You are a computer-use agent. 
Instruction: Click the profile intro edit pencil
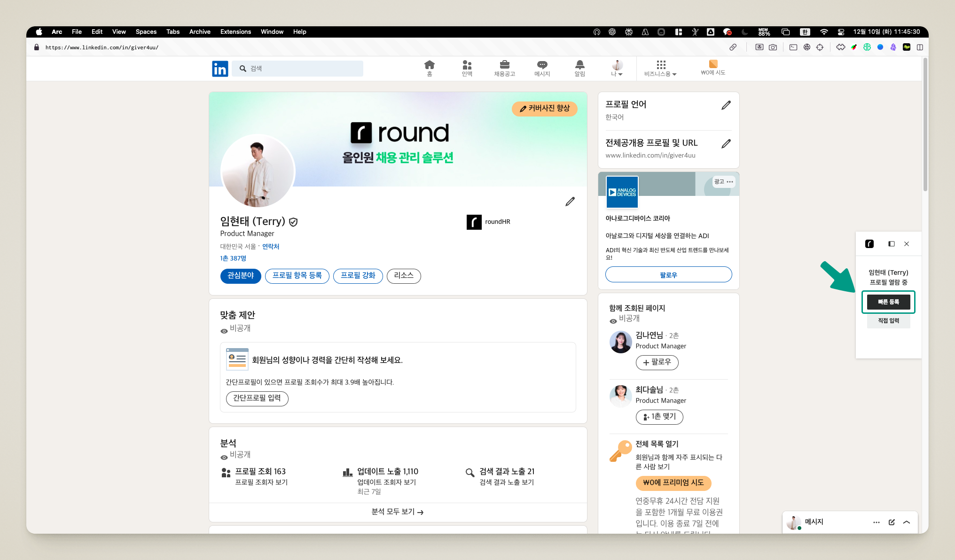click(570, 202)
